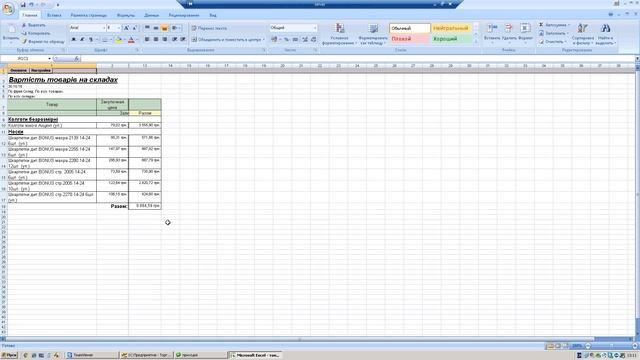This screenshot has height=360, width=640.
Task: Switch to the Вставка ribbon tab
Action: point(54,15)
